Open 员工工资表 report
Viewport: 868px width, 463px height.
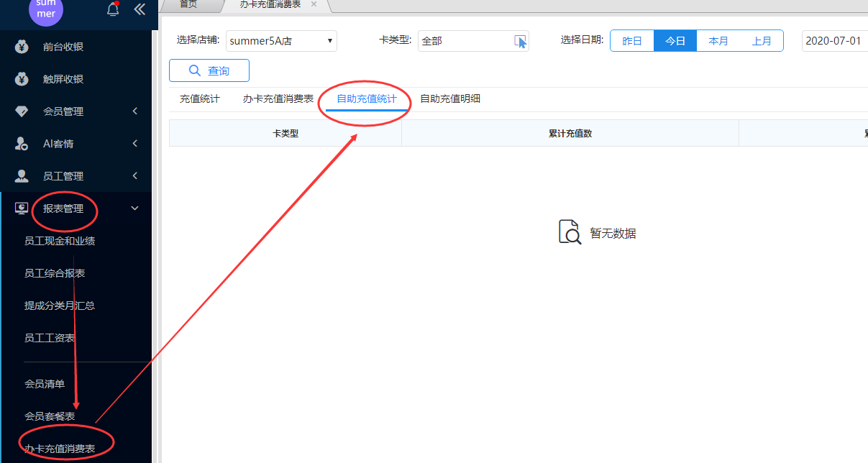(x=50, y=338)
